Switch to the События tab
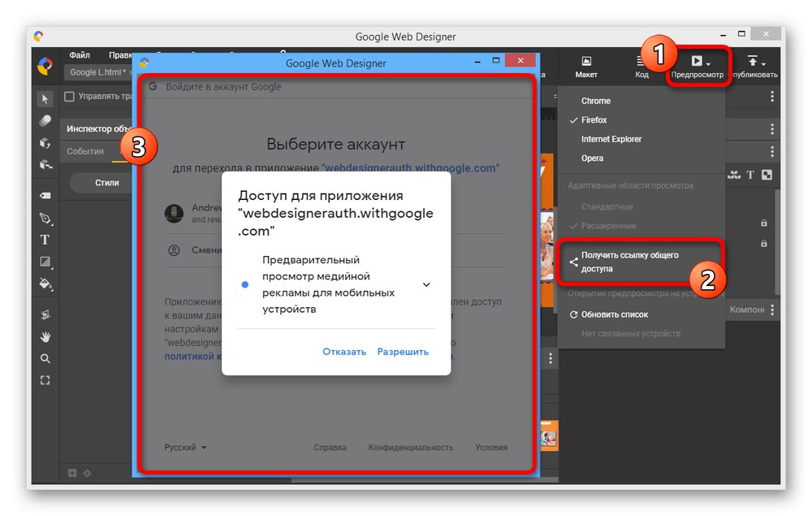This screenshot has width=812, height=516. pos(85,151)
